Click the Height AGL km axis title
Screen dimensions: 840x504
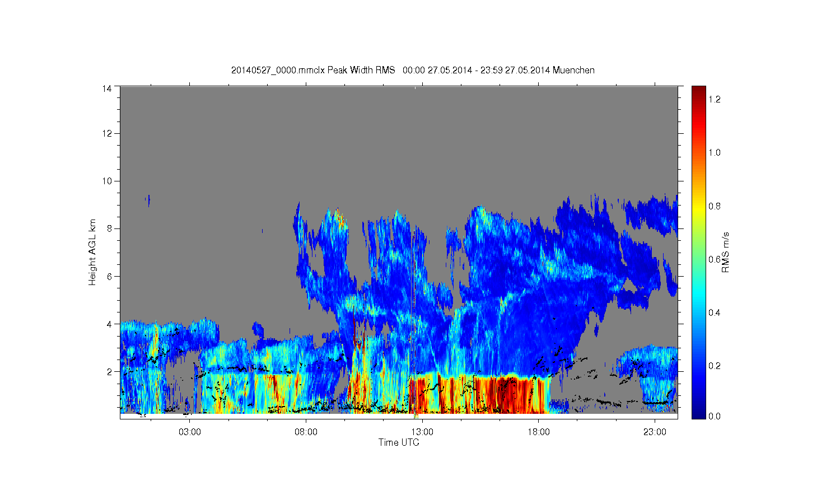(92, 252)
